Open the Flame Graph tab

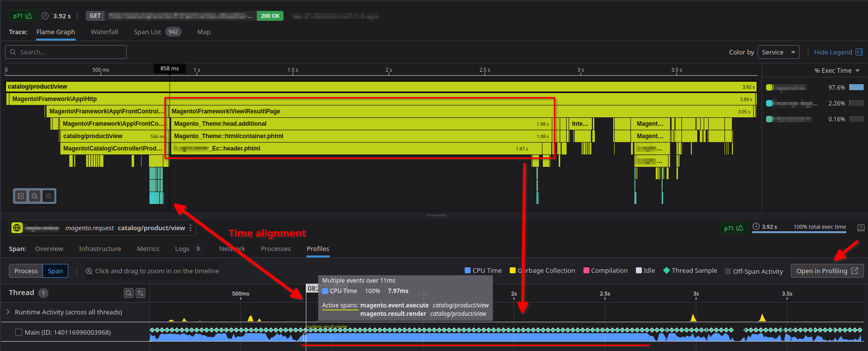click(x=55, y=32)
